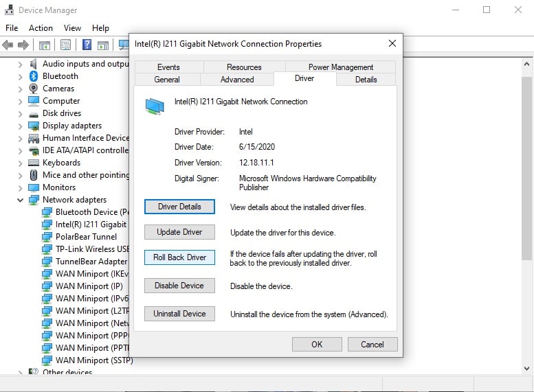This screenshot has width=534, height=392.
Task: Open the View menu
Action: (x=72, y=28)
